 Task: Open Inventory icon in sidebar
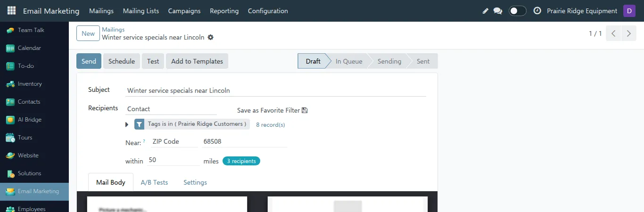10,84
